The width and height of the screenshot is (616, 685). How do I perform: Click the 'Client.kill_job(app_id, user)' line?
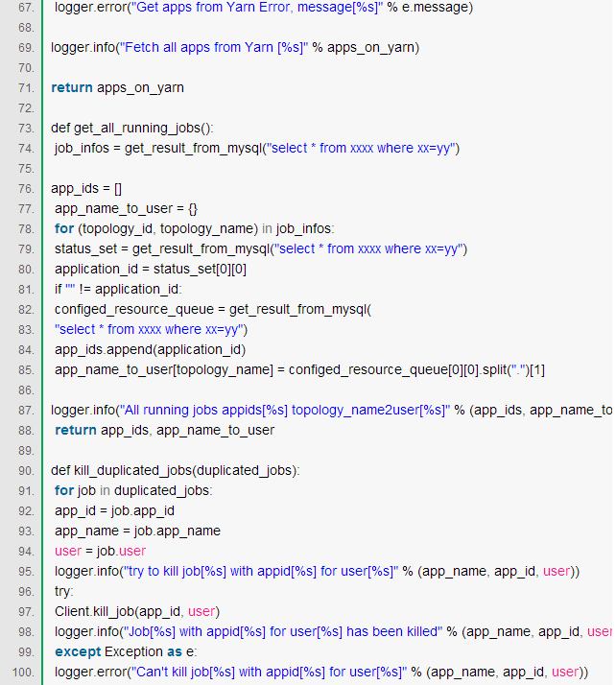[137, 612]
